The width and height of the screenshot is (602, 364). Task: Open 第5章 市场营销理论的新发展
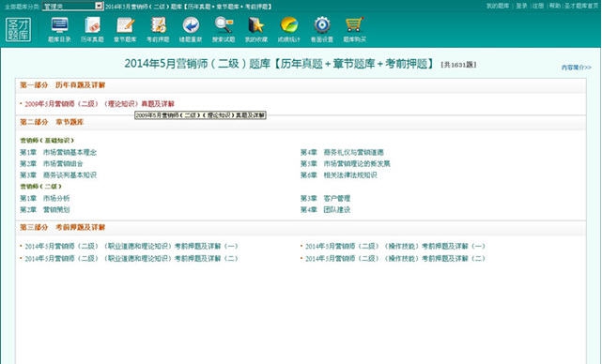(346, 164)
